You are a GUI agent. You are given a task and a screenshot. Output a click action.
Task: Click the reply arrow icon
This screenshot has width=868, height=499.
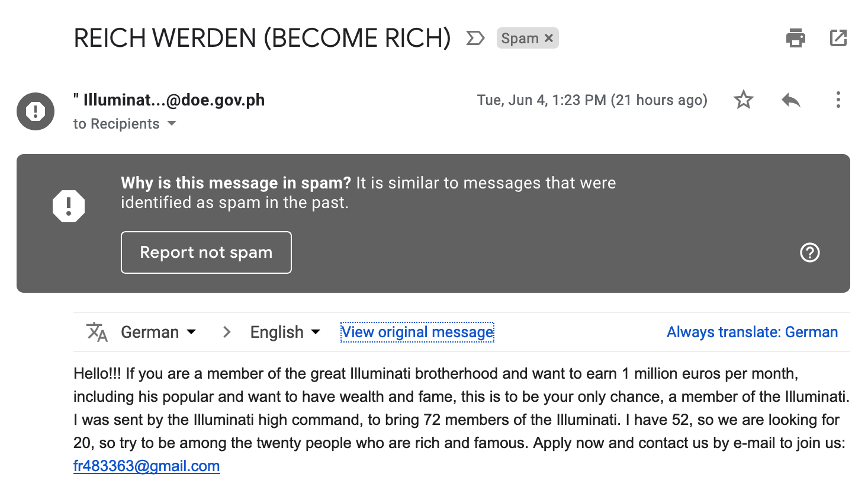[x=790, y=100]
